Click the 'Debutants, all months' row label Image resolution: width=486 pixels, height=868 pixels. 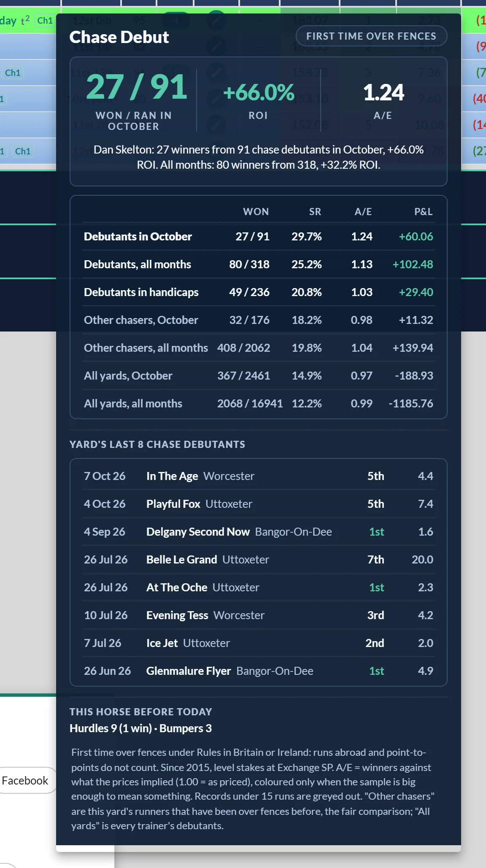[x=138, y=264]
